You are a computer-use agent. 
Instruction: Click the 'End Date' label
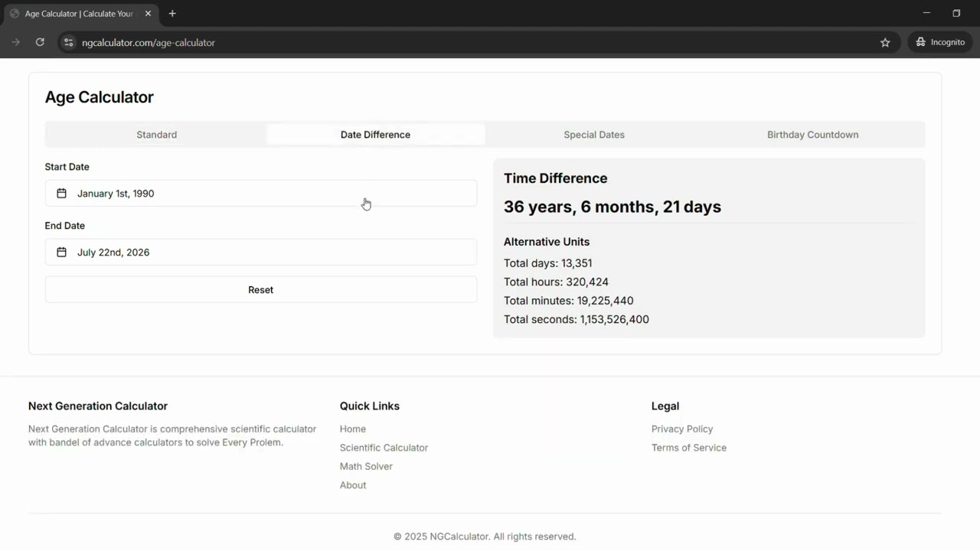click(64, 226)
